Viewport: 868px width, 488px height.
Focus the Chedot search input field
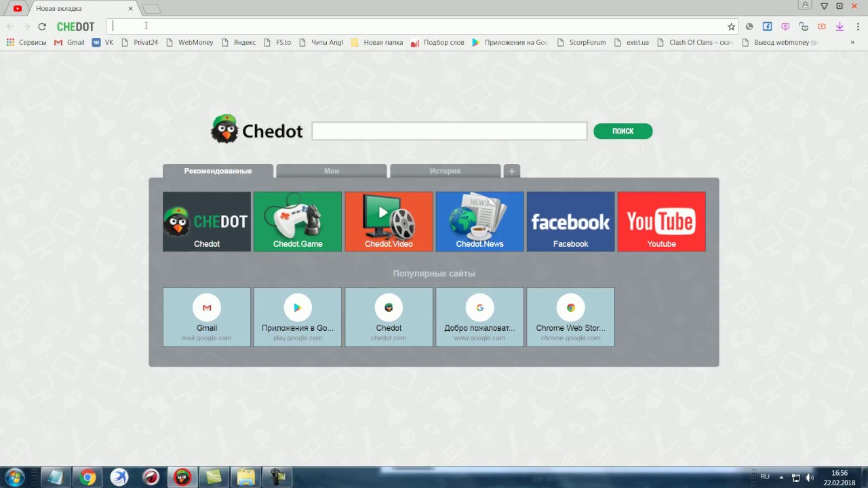tap(449, 131)
